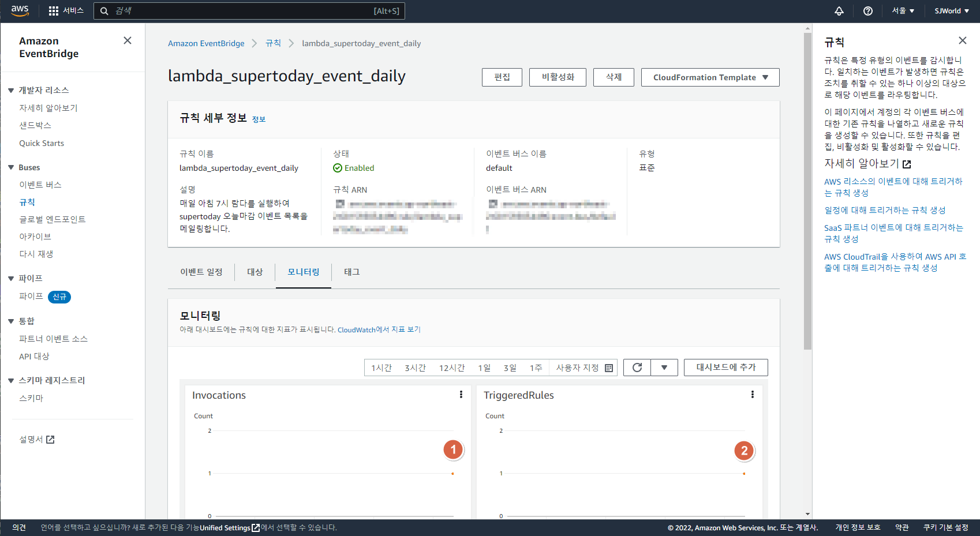The width and height of the screenshot is (980, 536).
Task: Select the 모니터링 tab
Action: click(x=304, y=272)
